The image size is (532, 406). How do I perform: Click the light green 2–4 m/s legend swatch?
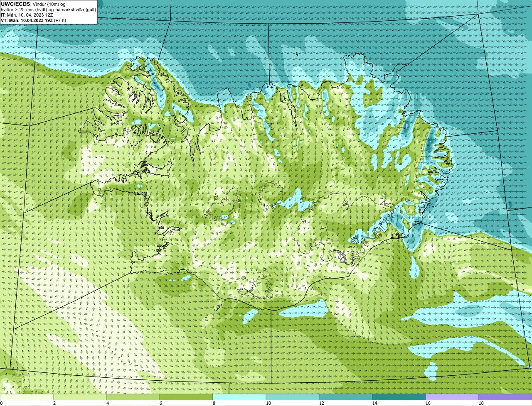tap(80, 397)
